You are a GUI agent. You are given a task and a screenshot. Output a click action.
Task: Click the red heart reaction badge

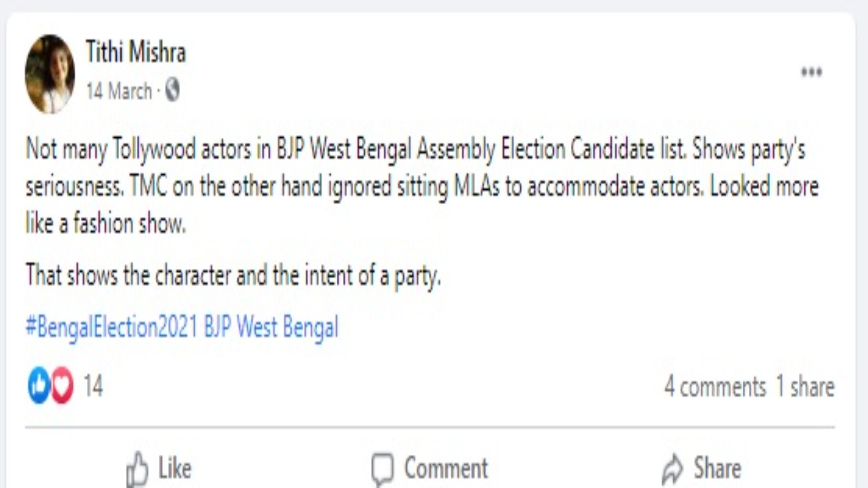62,385
